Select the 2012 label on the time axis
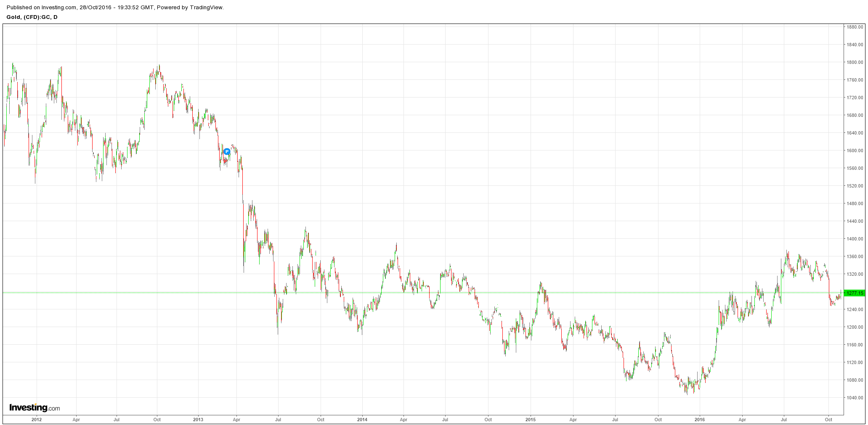This screenshot has width=868, height=425. [37, 420]
